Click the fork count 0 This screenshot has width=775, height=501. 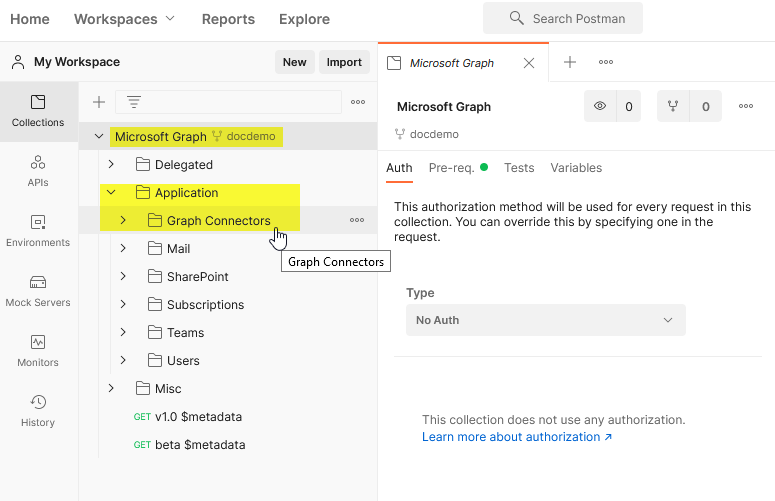706,106
